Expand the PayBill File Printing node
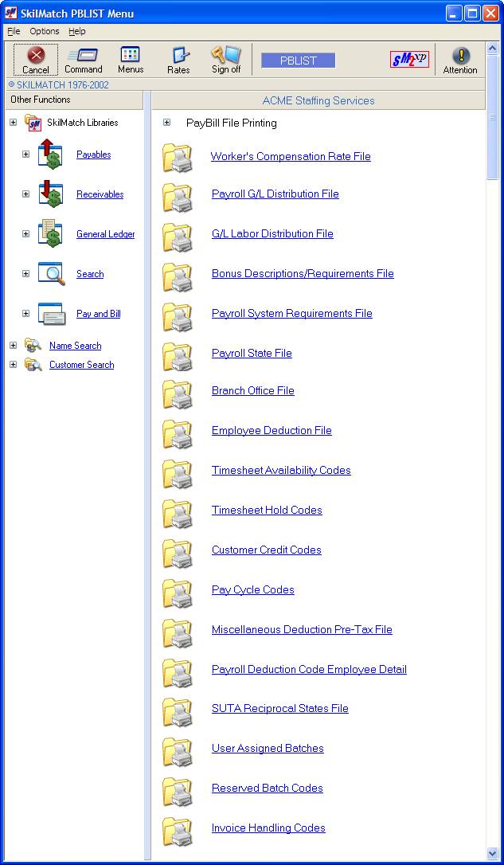This screenshot has height=865, width=504. point(167,123)
